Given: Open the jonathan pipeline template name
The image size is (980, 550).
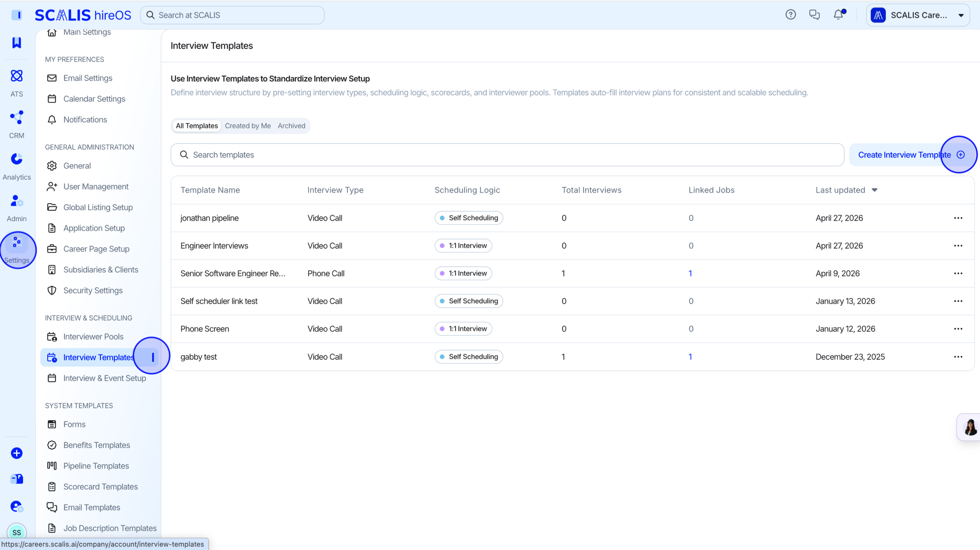Looking at the screenshot, I should [209, 218].
